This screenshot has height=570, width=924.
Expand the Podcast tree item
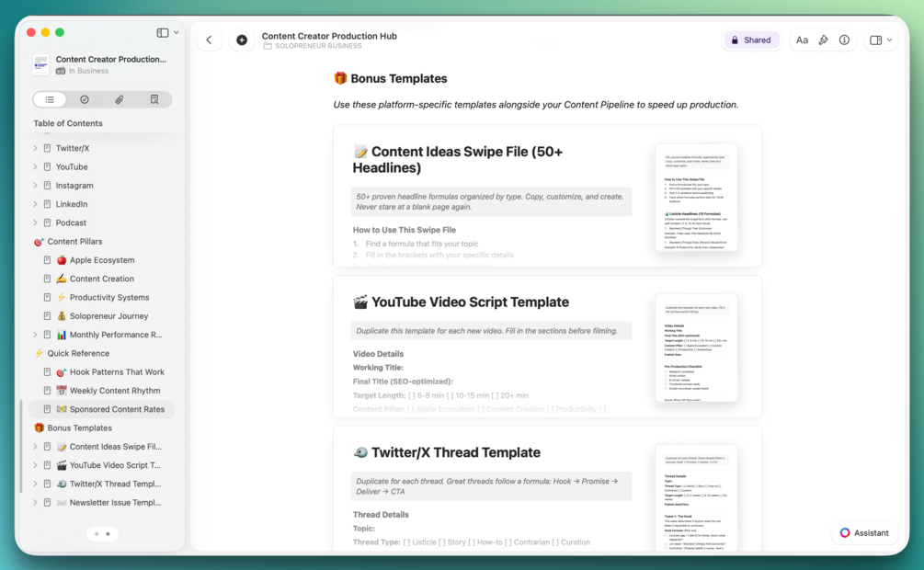tap(35, 222)
